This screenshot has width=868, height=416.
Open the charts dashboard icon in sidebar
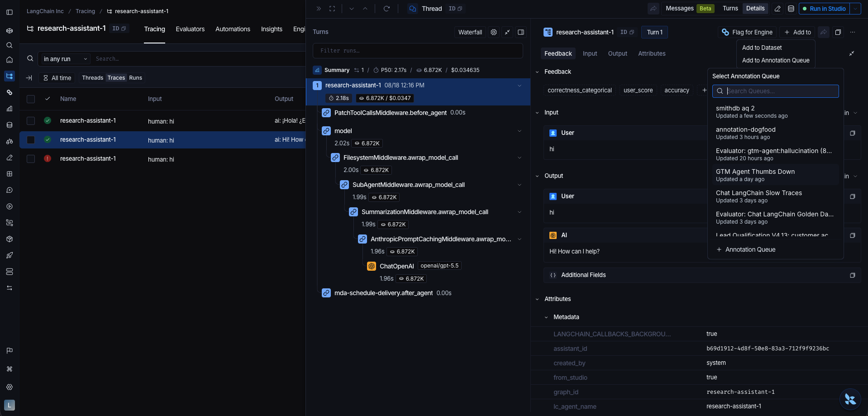pos(10,109)
